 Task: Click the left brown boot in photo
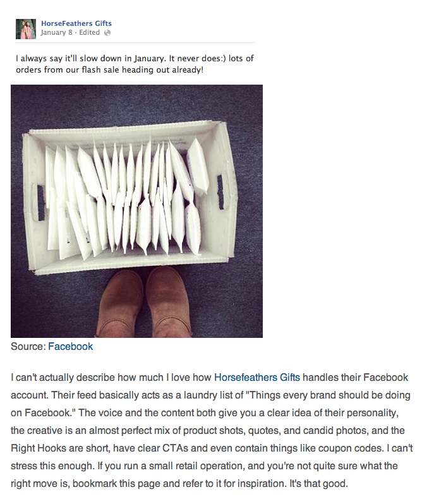[120, 304]
